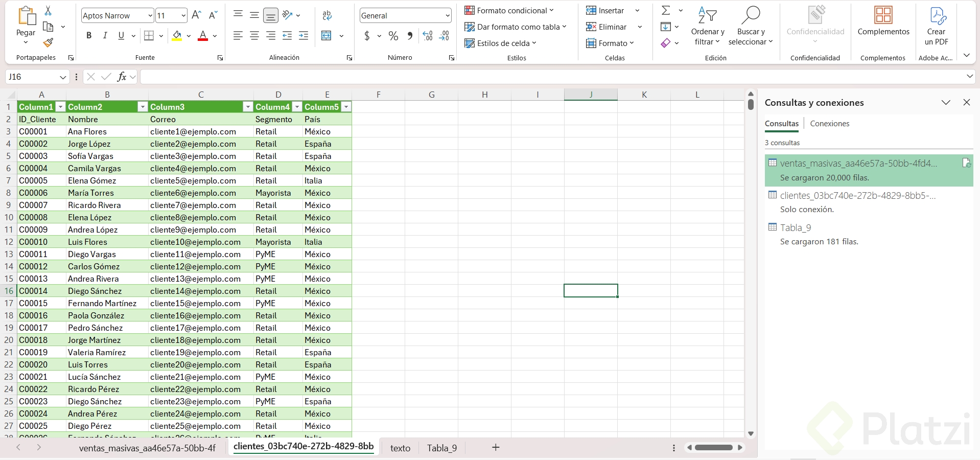This screenshot has height=460, width=980.
Task: Toggle bold formatting
Action: [x=89, y=36]
